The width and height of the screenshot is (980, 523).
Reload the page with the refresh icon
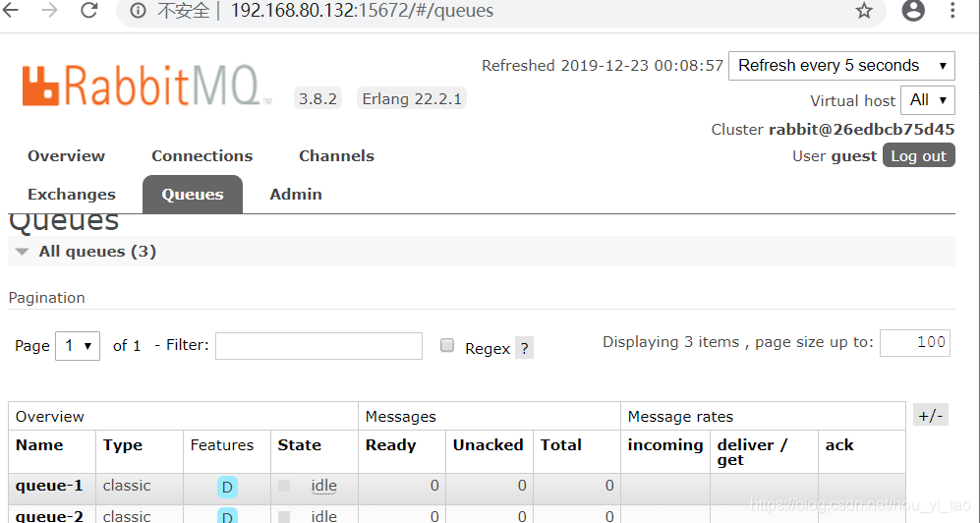(x=89, y=10)
